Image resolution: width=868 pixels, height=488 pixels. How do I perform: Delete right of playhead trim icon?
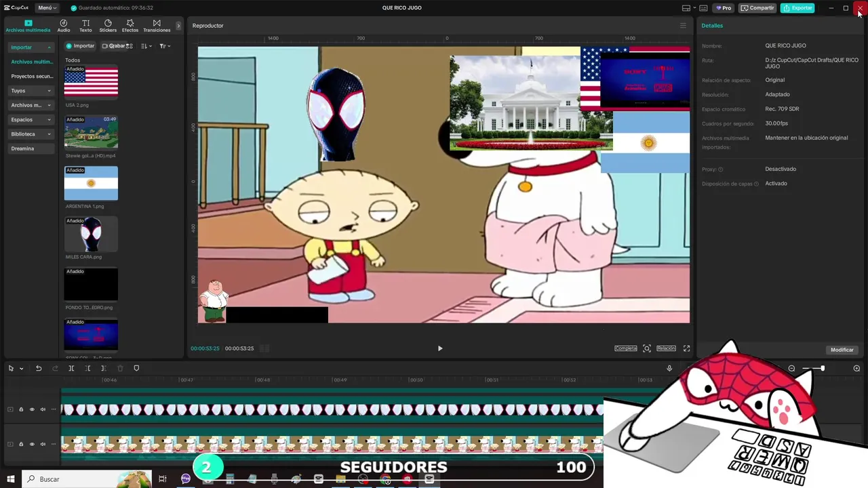coord(103,368)
